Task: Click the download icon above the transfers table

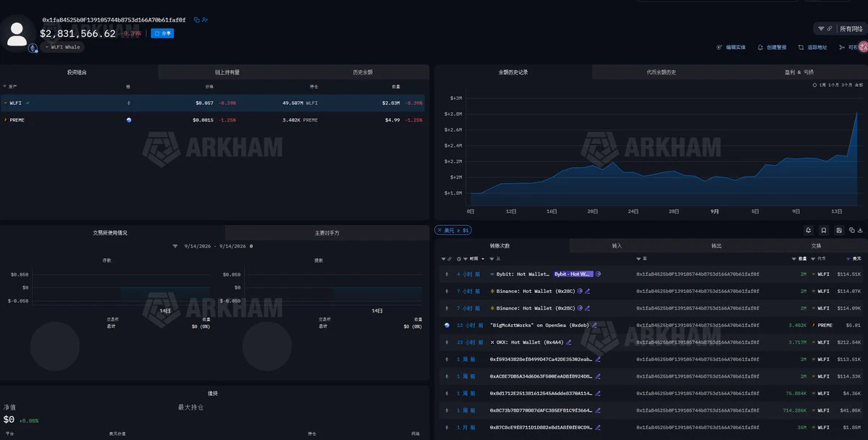Action: pyautogui.click(x=860, y=230)
